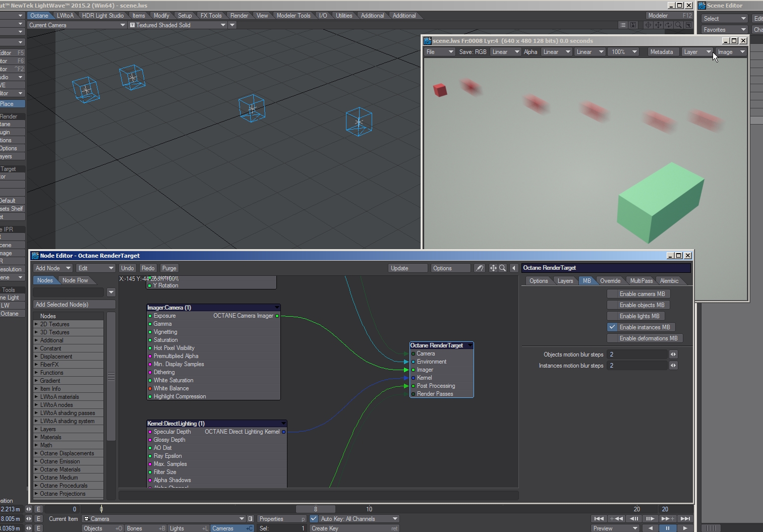Screen dimensions: 763x532
Task: Select the viewport move (pan) icon
Action: tap(658, 25)
